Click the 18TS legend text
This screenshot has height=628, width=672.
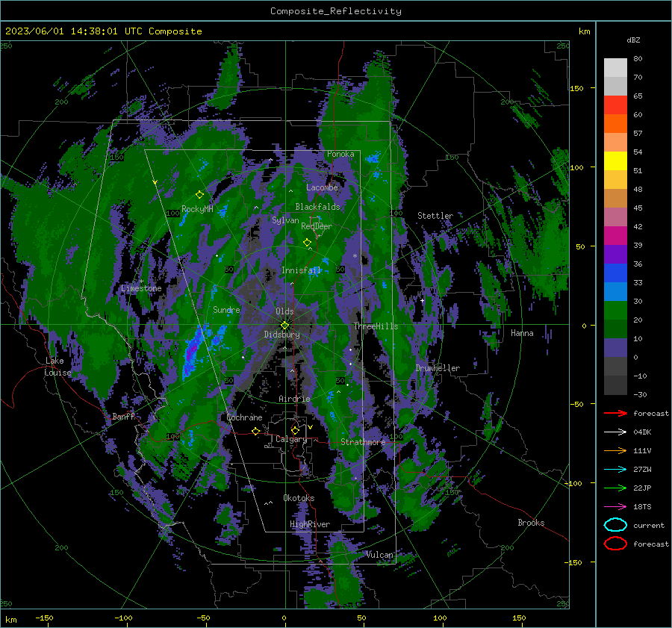pyautogui.click(x=642, y=507)
